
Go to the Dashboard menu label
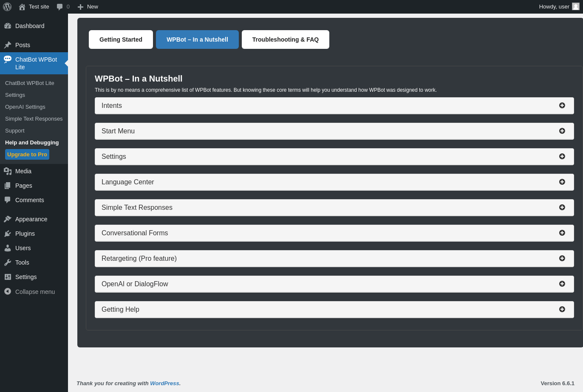(30, 26)
